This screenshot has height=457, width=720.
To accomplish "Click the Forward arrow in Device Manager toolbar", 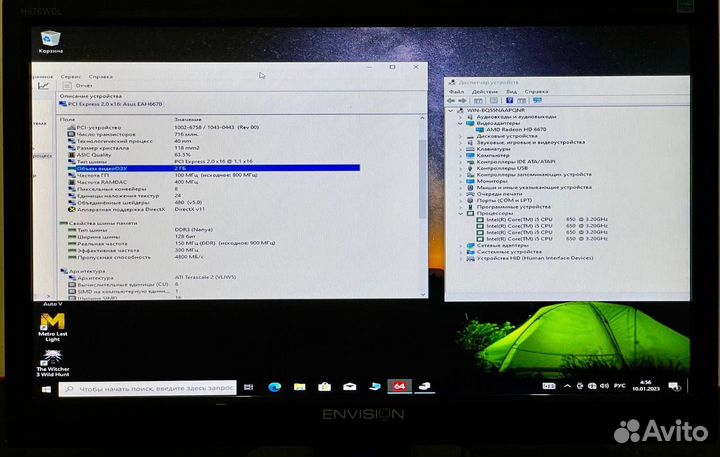I will [462, 101].
